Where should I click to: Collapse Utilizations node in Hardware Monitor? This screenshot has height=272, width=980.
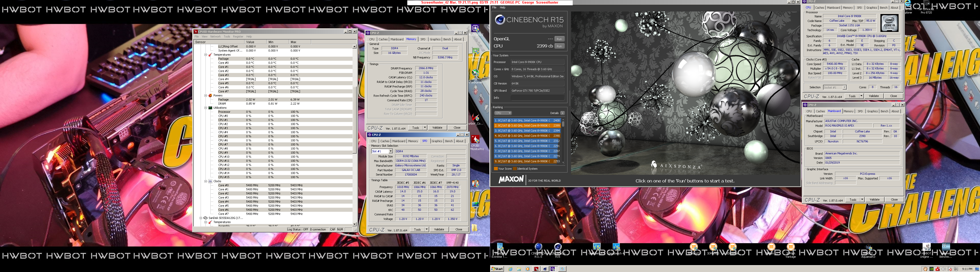tap(205, 108)
